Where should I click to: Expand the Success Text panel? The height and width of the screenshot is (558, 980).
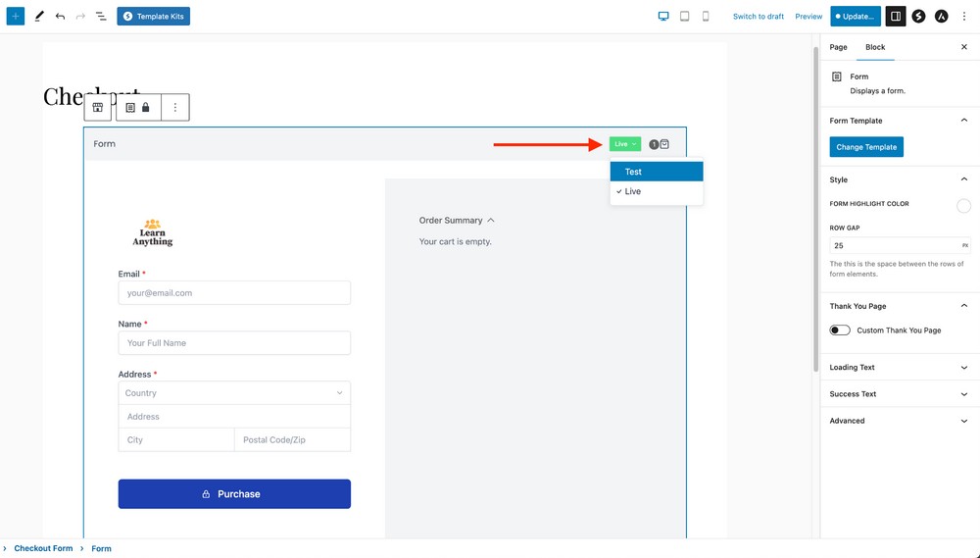899,394
